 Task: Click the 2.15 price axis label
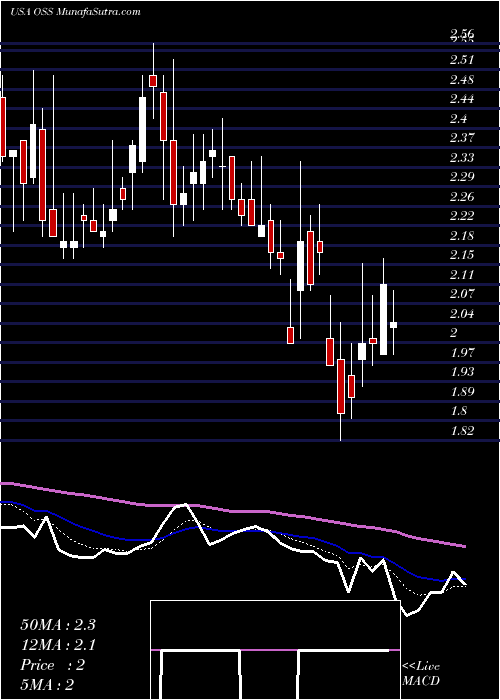[462, 254]
